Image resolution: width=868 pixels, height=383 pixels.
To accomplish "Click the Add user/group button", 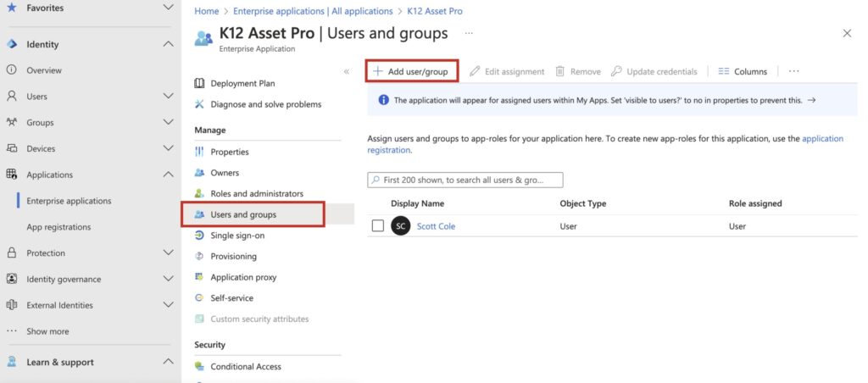I will [412, 72].
